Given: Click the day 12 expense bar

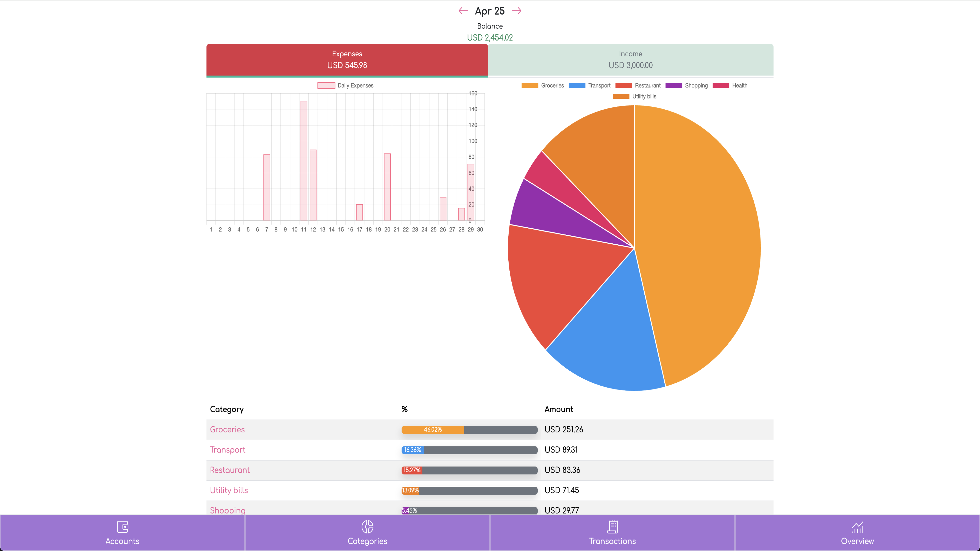Looking at the screenshot, I should click(313, 185).
